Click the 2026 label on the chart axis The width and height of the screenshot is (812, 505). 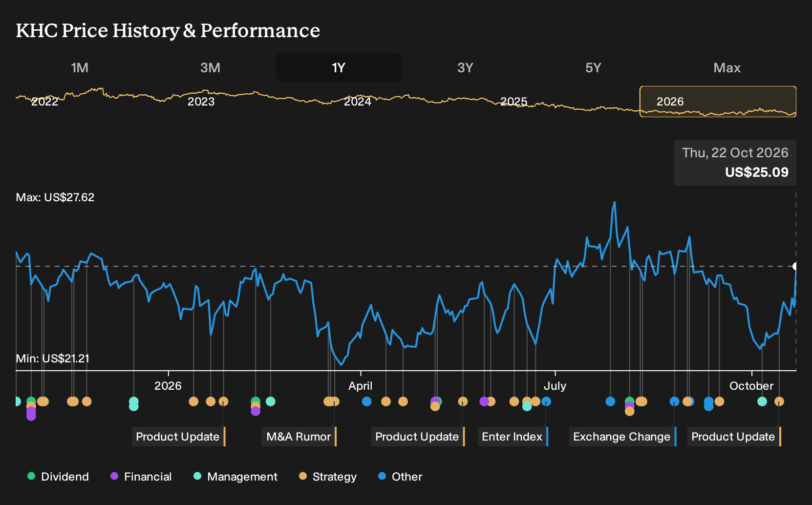[x=168, y=386]
